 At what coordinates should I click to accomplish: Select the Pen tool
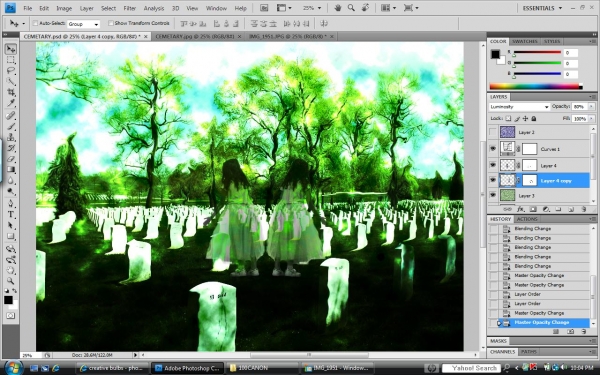11,203
